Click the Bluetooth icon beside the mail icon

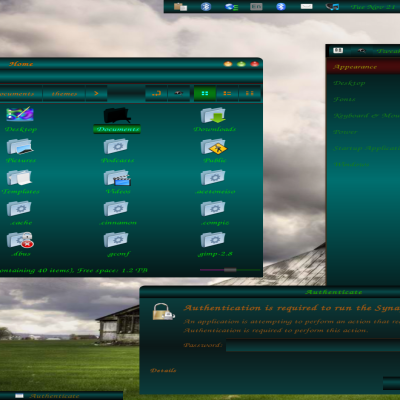[281, 6]
